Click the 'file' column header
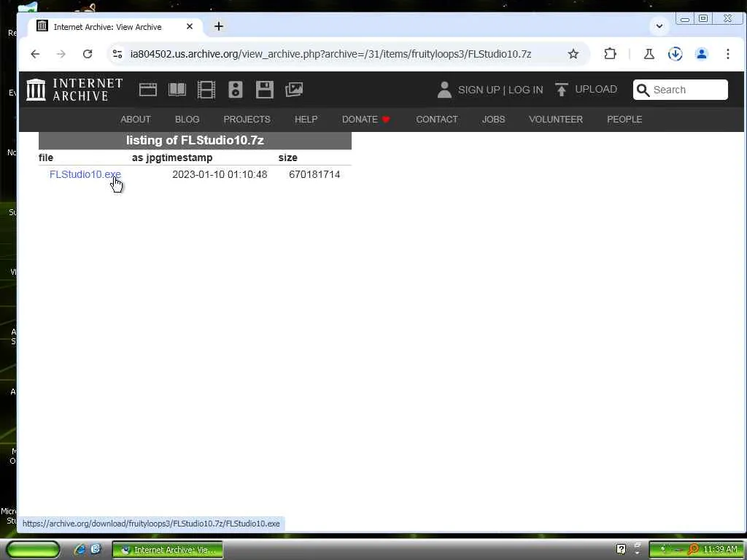The height and width of the screenshot is (560, 747). click(46, 157)
